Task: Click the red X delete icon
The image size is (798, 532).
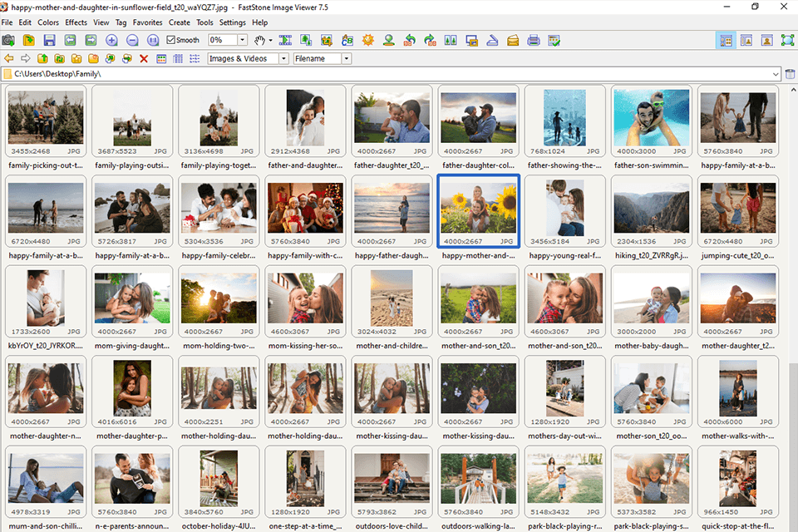Action: [142, 58]
